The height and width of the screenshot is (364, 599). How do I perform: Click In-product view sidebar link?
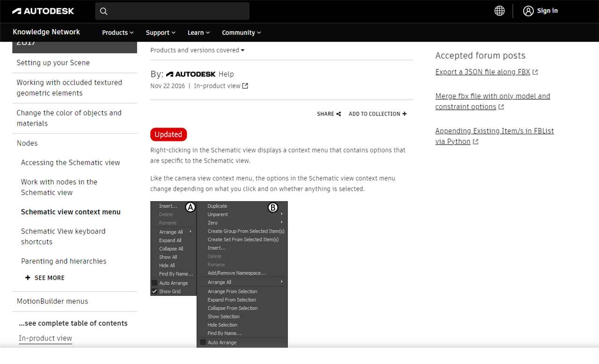[45, 338]
